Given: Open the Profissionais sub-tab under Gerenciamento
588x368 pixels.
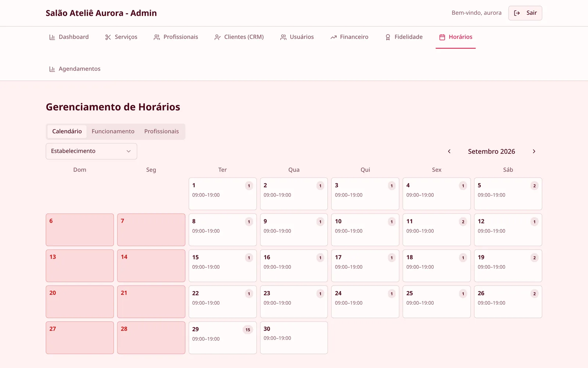Looking at the screenshot, I should [x=161, y=131].
